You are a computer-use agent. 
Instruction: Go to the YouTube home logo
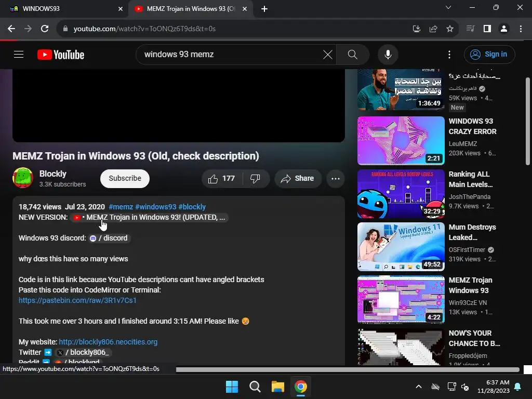point(61,55)
